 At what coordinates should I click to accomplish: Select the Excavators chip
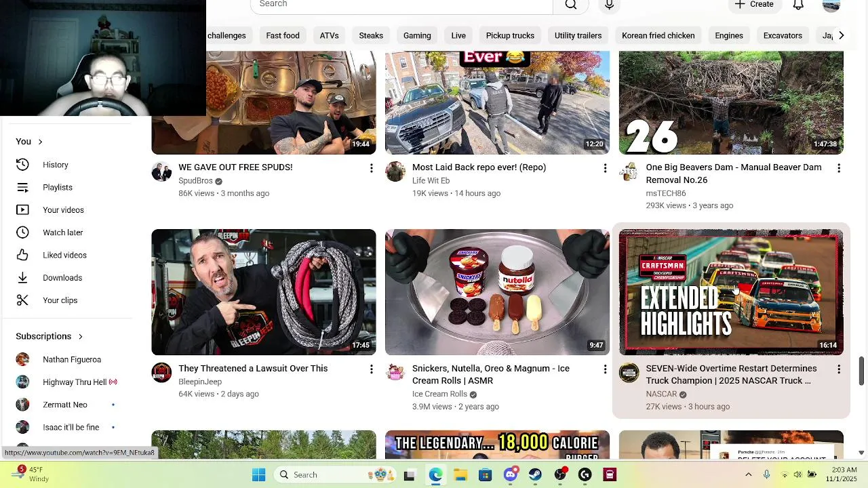(x=783, y=35)
